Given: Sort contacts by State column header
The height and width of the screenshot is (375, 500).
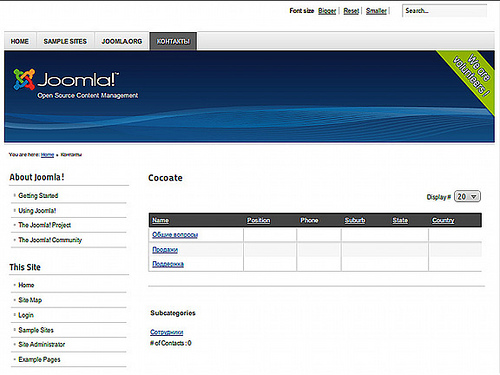Looking at the screenshot, I should (x=400, y=220).
